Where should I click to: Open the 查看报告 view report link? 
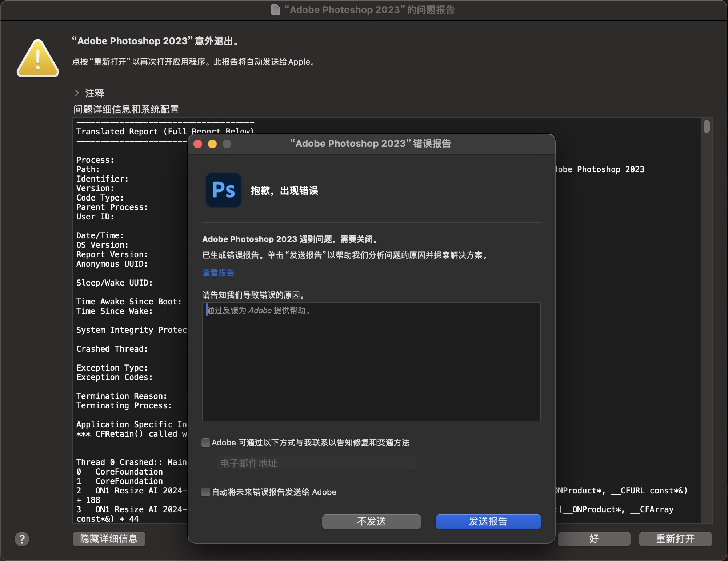218,273
